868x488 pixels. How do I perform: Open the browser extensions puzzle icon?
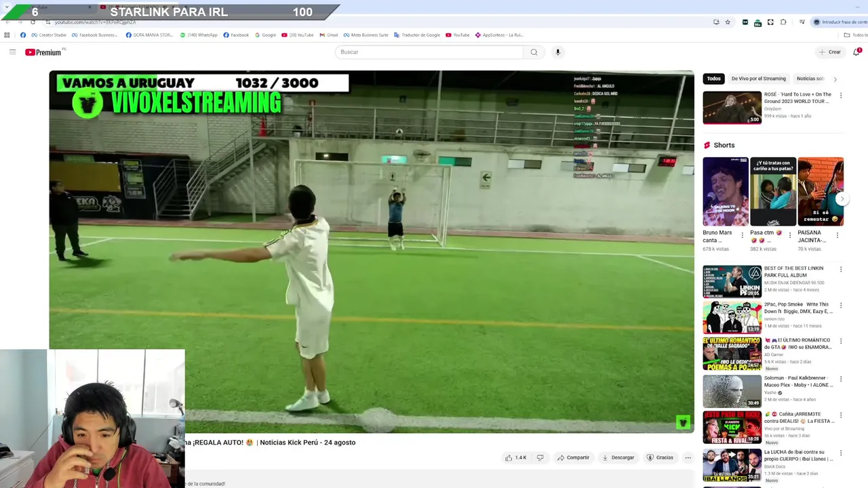[x=783, y=22]
